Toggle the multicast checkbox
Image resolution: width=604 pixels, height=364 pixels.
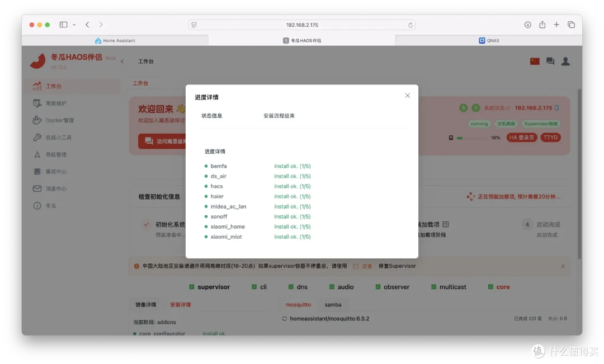tap(433, 287)
